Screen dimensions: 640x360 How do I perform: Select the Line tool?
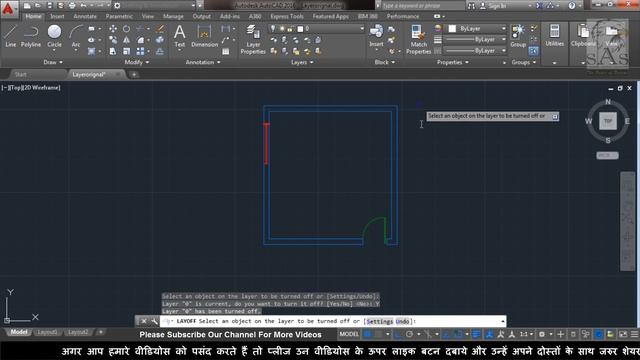pos(11,36)
